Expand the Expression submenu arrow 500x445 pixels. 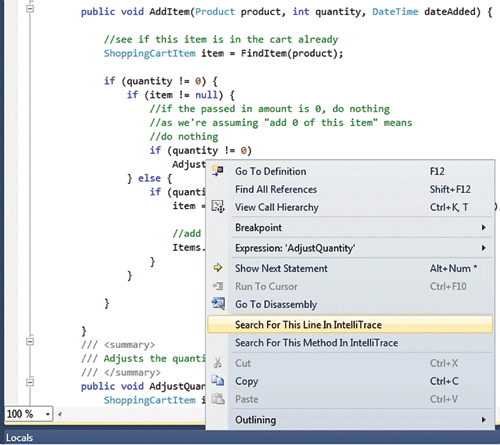point(483,248)
